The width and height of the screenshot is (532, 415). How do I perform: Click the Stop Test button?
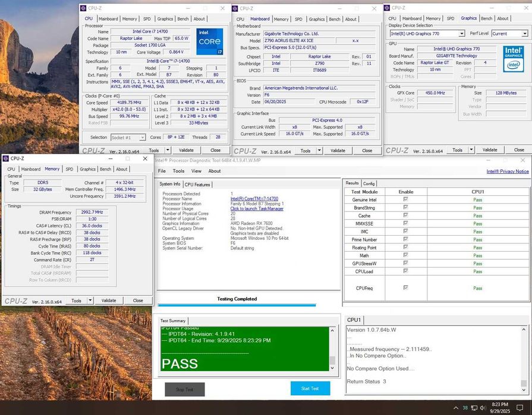(185, 389)
